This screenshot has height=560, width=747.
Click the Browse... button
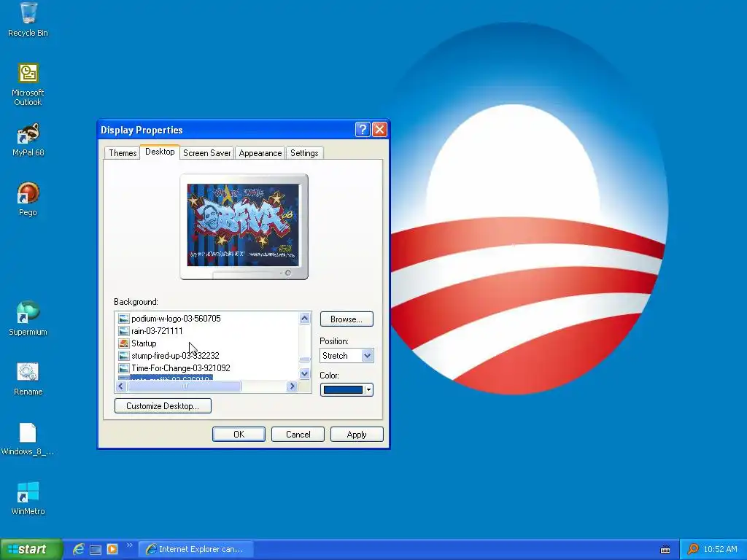point(347,319)
